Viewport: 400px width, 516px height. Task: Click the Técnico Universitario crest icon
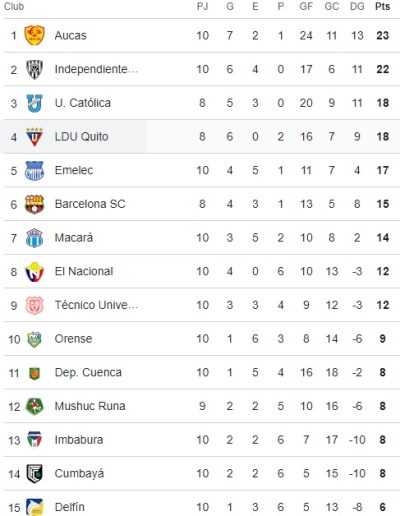coord(34,305)
